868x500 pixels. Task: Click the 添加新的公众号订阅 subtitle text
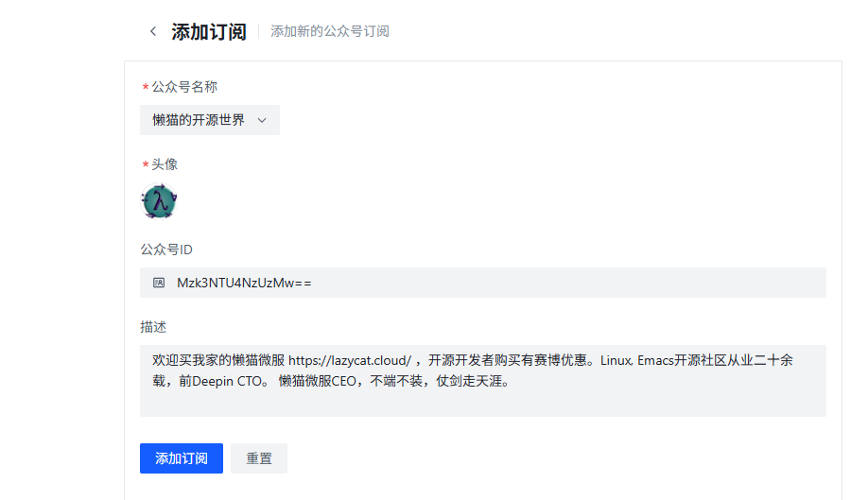click(x=330, y=31)
